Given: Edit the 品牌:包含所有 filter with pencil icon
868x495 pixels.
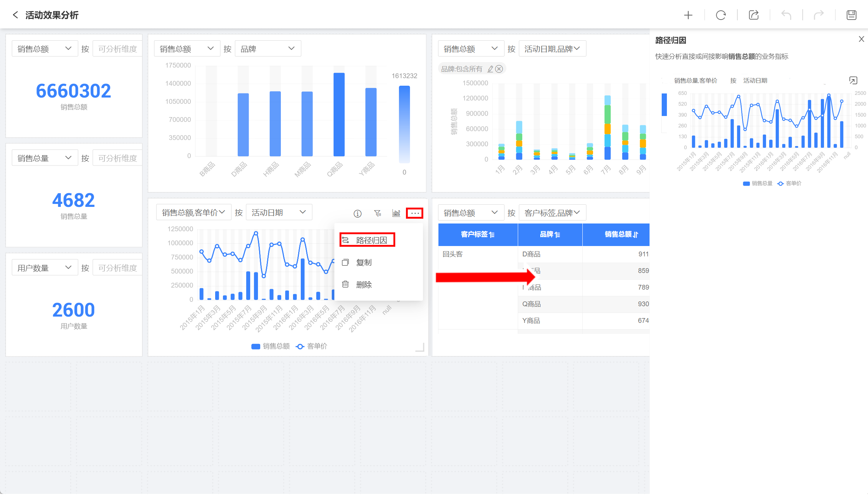Looking at the screenshot, I should click(x=490, y=69).
